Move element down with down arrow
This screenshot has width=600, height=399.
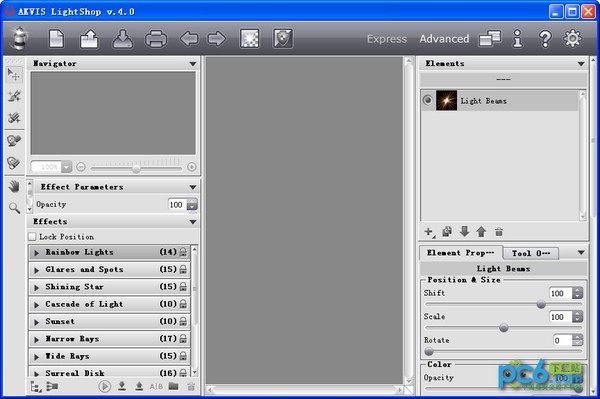coord(464,231)
